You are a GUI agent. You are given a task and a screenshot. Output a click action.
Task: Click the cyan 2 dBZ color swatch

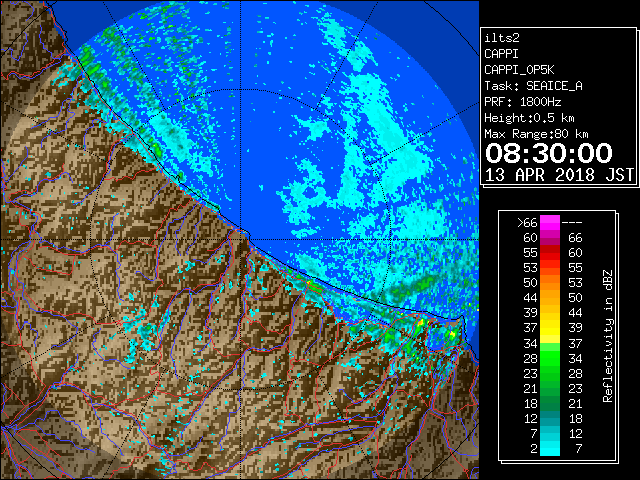click(x=550, y=448)
